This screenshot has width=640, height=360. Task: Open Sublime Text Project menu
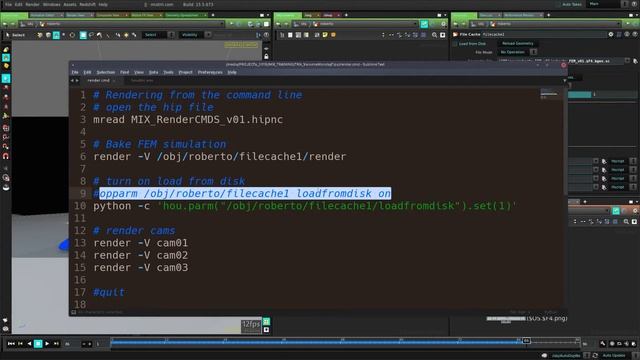pos(185,72)
